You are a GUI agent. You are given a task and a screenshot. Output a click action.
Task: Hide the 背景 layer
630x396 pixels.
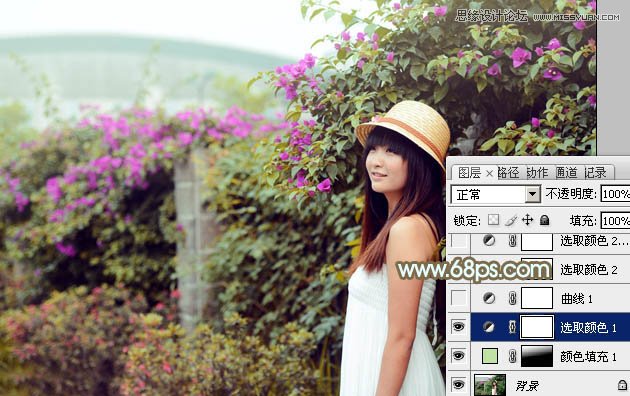click(459, 384)
